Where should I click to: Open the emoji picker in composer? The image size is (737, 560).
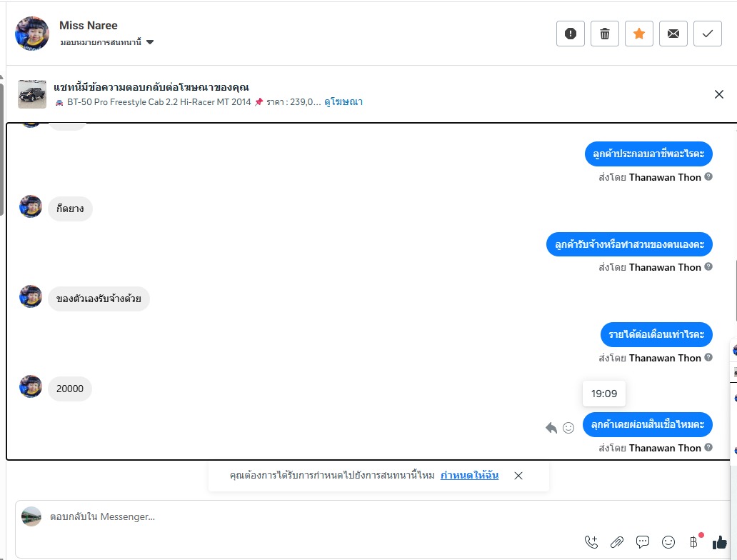[668, 542]
